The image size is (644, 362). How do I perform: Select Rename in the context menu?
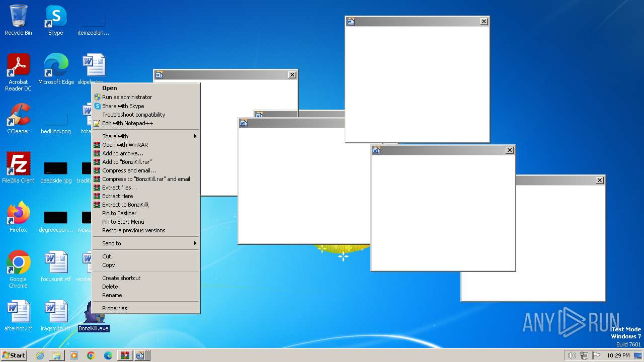146,295
